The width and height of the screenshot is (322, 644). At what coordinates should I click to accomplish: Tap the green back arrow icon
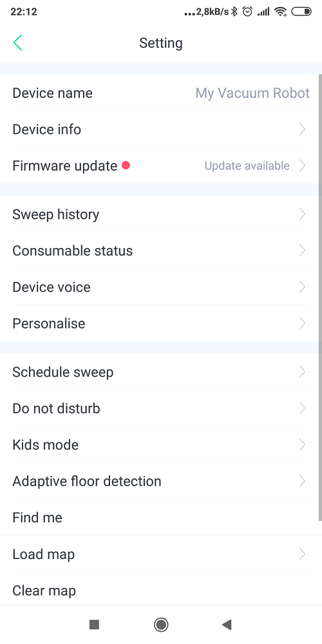(17, 43)
